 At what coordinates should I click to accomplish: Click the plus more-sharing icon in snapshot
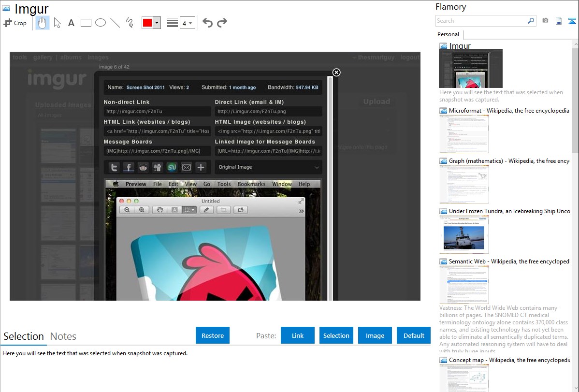[x=201, y=167]
